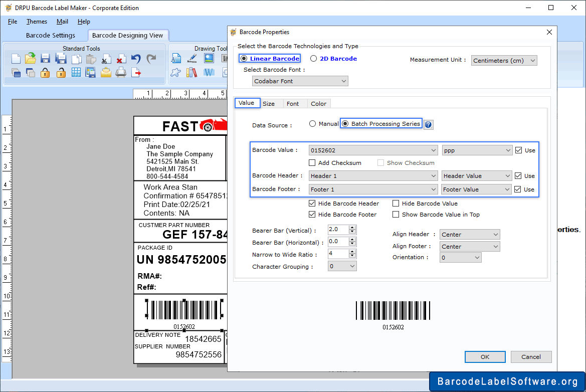The height and width of the screenshot is (392, 586).
Task: Enable Show Barcode Value in Top
Action: (396, 215)
